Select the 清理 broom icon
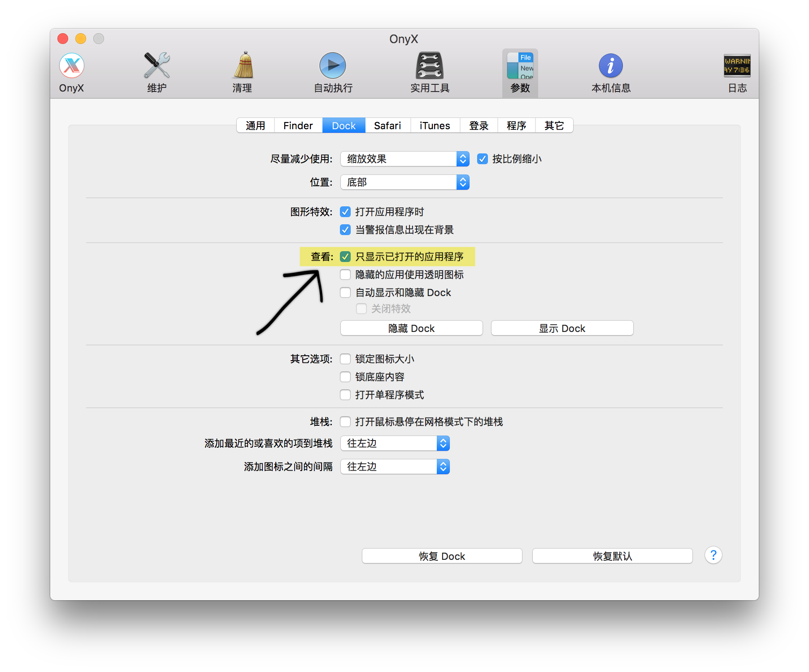Image resolution: width=809 pixels, height=672 pixels. click(243, 73)
